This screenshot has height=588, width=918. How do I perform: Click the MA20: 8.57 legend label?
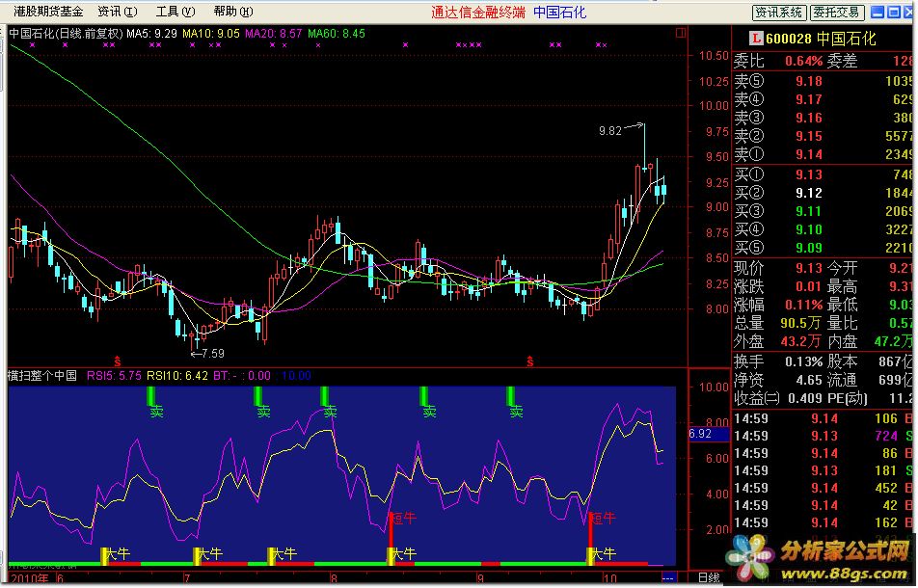274,34
